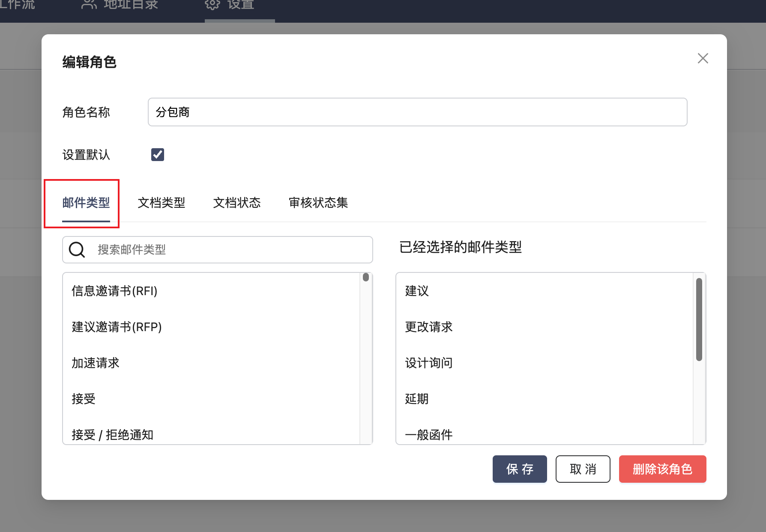This screenshot has height=532, width=766.
Task: Select 加速请求 in the left list
Action: tap(96, 363)
